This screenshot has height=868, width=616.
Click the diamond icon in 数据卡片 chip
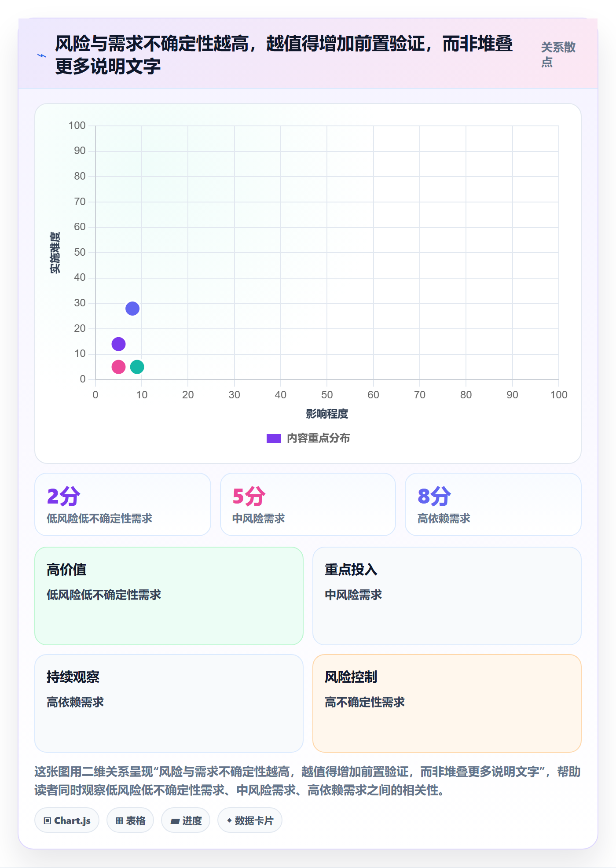tap(229, 820)
